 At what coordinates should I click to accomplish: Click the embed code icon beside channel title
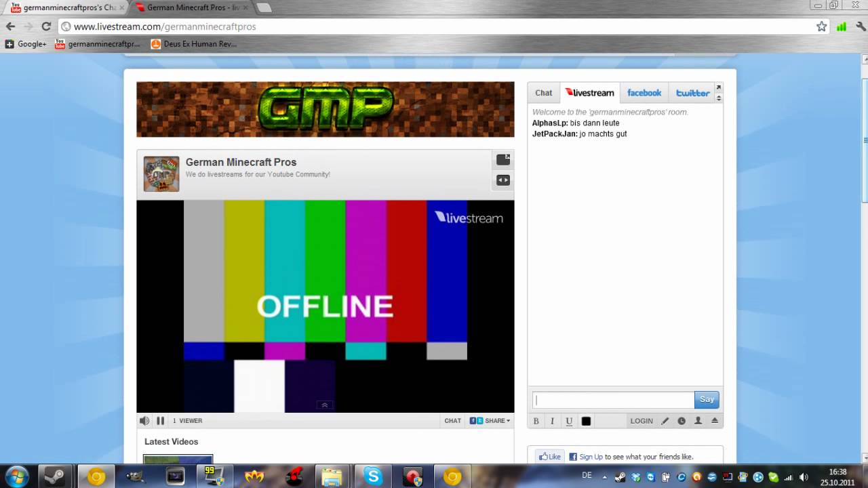pos(503,180)
